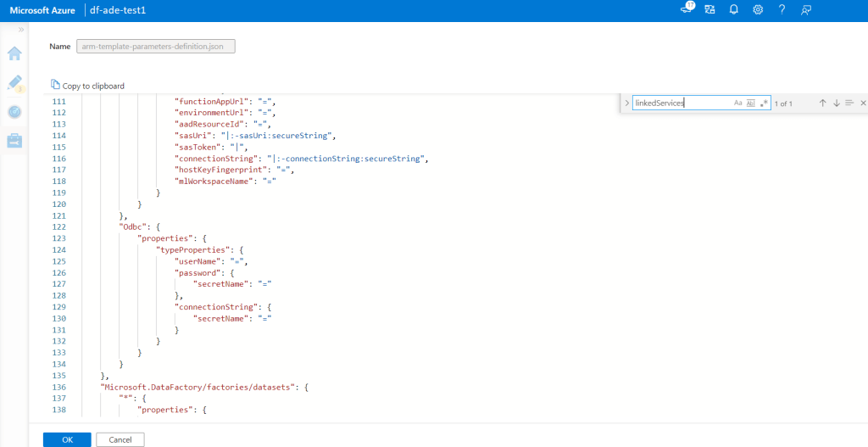
Task: Open the feedback person icon
Action: pos(806,10)
